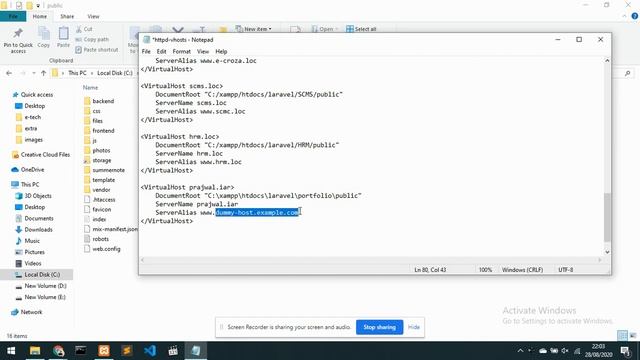Select the vendor folder in file list
Image resolution: width=640 pixels, height=360 pixels.
[x=97, y=190]
